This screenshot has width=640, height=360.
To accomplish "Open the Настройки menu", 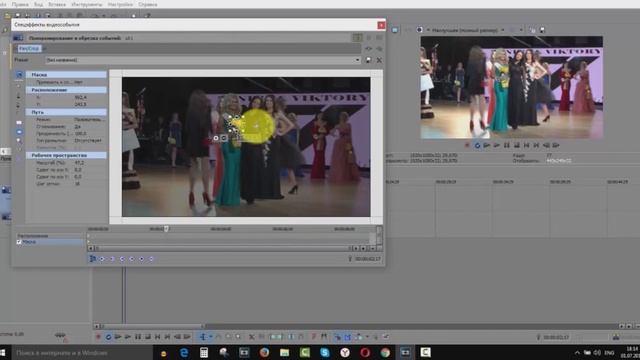I will [120, 4].
